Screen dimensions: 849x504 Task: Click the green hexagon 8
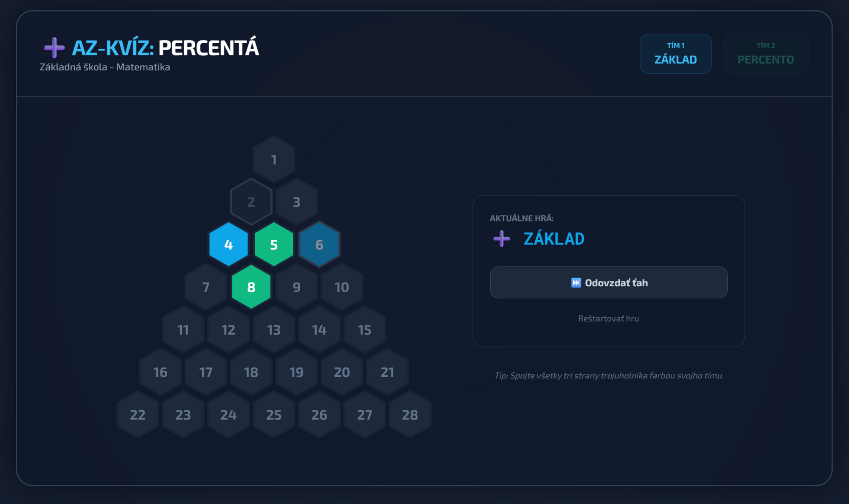point(251,287)
